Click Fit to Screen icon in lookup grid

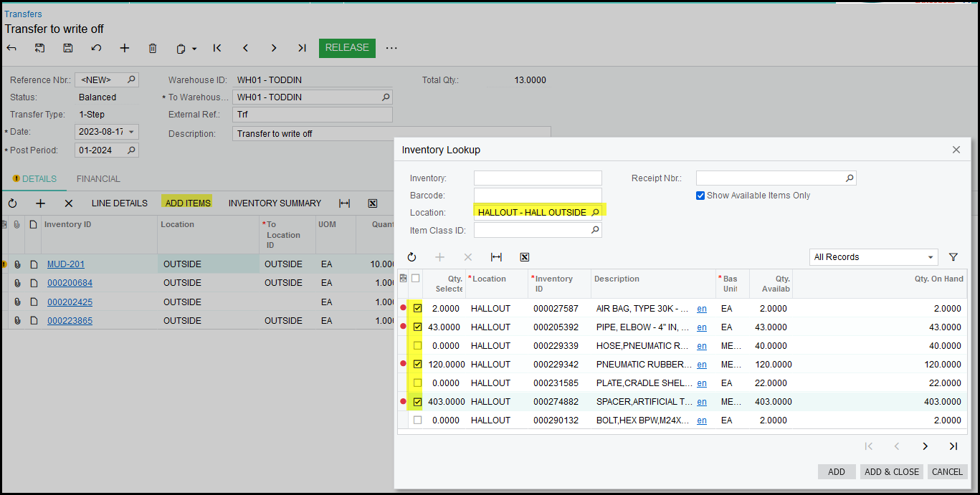point(496,257)
